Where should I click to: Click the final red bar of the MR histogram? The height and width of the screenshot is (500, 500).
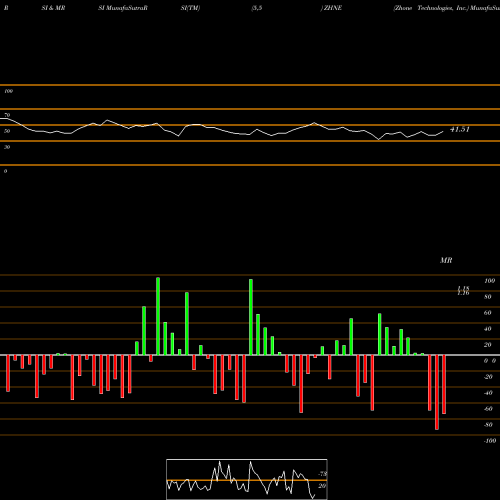pyautogui.click(x=444, y=384)
